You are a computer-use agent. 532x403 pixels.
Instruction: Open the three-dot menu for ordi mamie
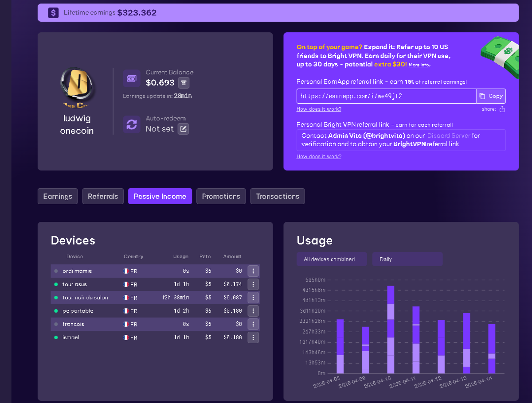(x=253, y=271)
